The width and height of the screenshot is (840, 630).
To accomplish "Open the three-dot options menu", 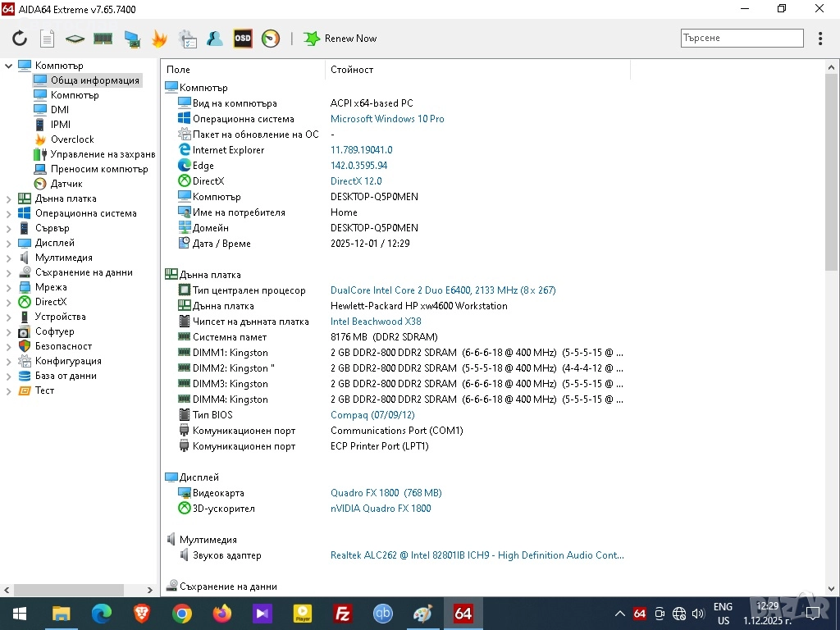I will click(820, 39).
